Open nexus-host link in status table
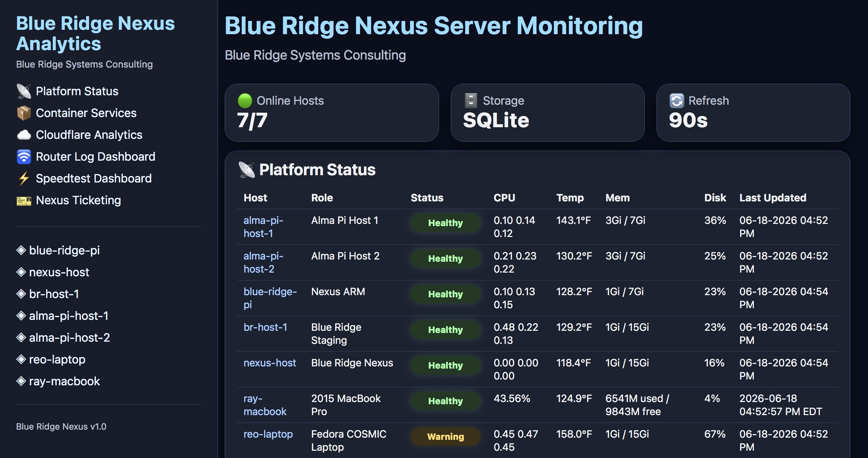Screen dimensions: 868x458 pyautogui.click(x=270, y=363)
